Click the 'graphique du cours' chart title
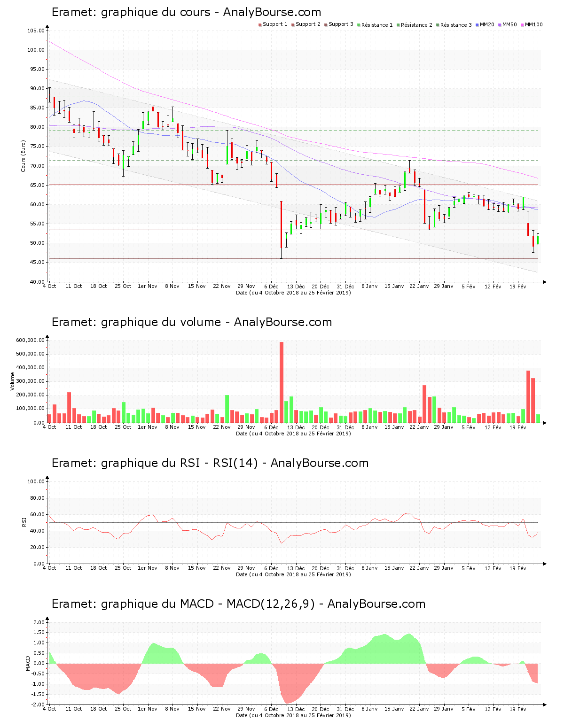The height and width of the screenshot is (728, 564). [x=187, y=12]
